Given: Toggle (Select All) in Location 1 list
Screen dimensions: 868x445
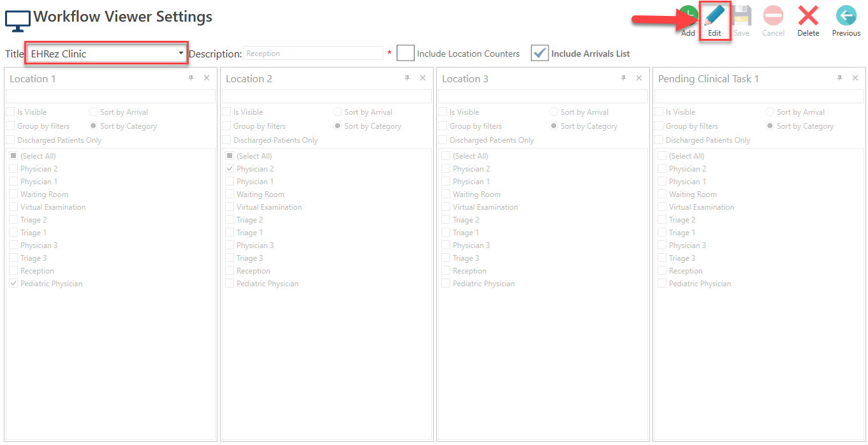Looking at the screenshot, I should [x=13, y=156].
